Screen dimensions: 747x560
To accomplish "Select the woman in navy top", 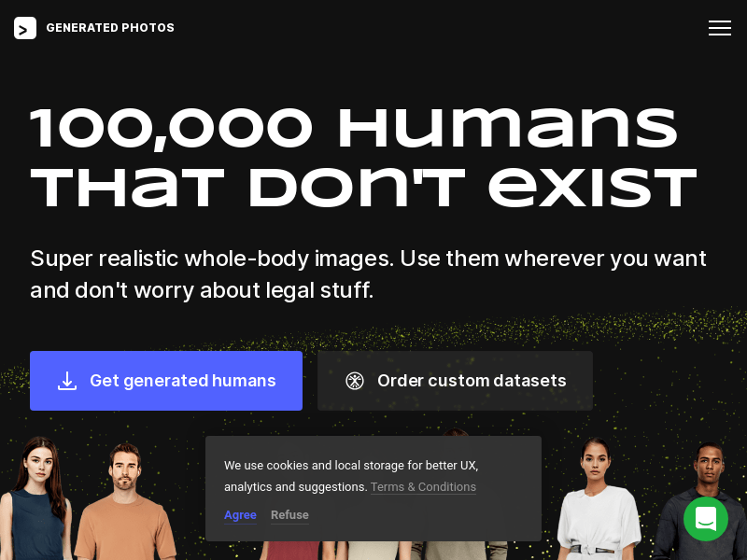I will 35,498.
